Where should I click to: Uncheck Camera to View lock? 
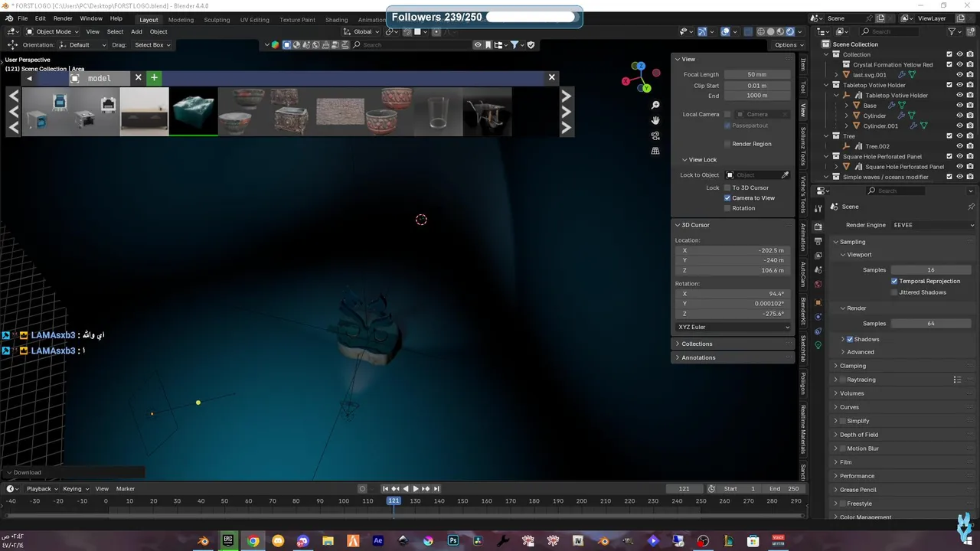tap(727, 197)
